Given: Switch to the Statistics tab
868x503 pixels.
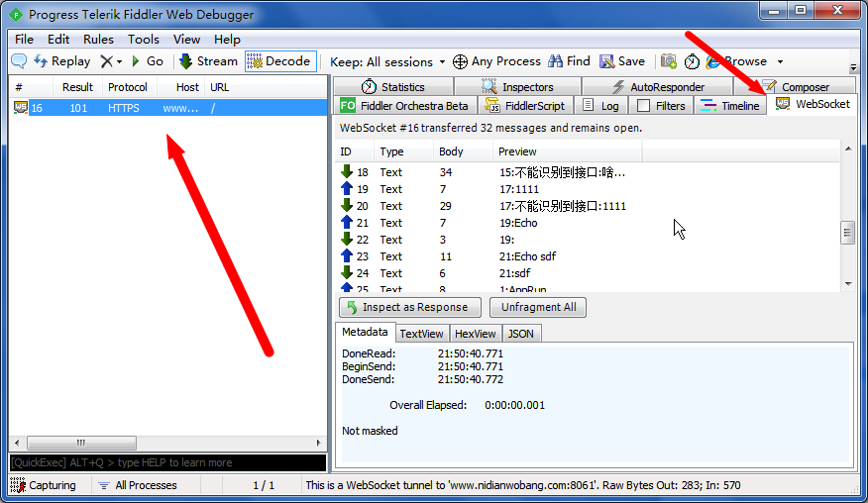Looking at the screenshot, I should click(393, 87).
